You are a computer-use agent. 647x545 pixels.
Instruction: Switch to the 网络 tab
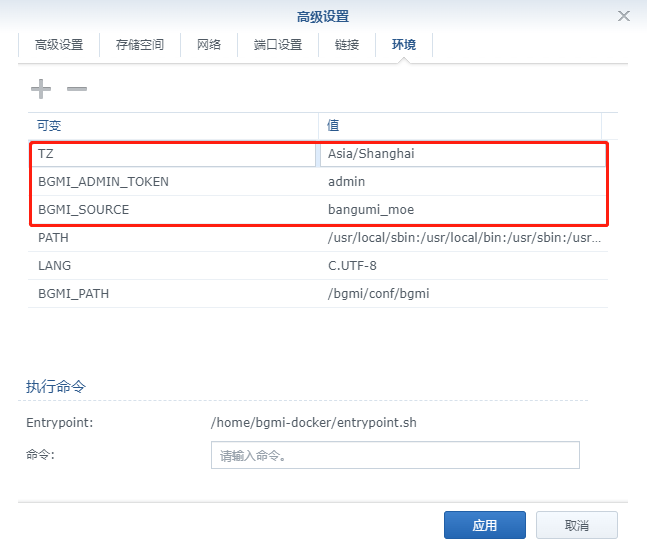(208, 45)
